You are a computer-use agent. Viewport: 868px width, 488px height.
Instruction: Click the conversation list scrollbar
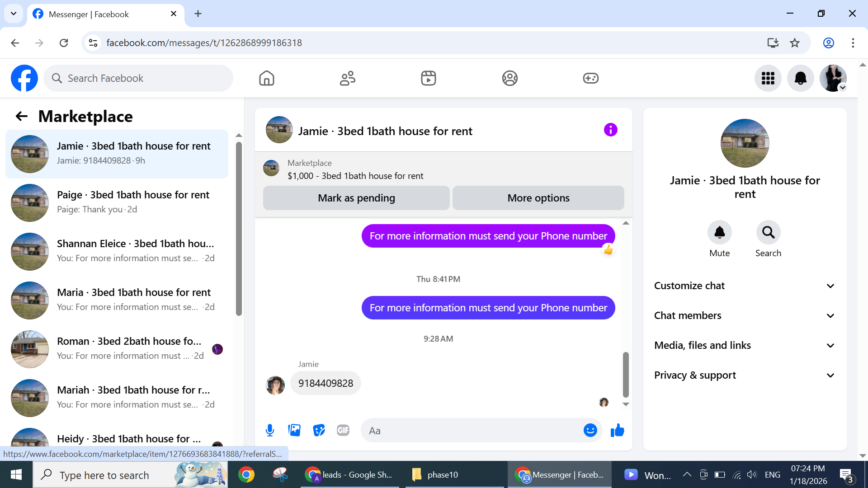[239, 228]
